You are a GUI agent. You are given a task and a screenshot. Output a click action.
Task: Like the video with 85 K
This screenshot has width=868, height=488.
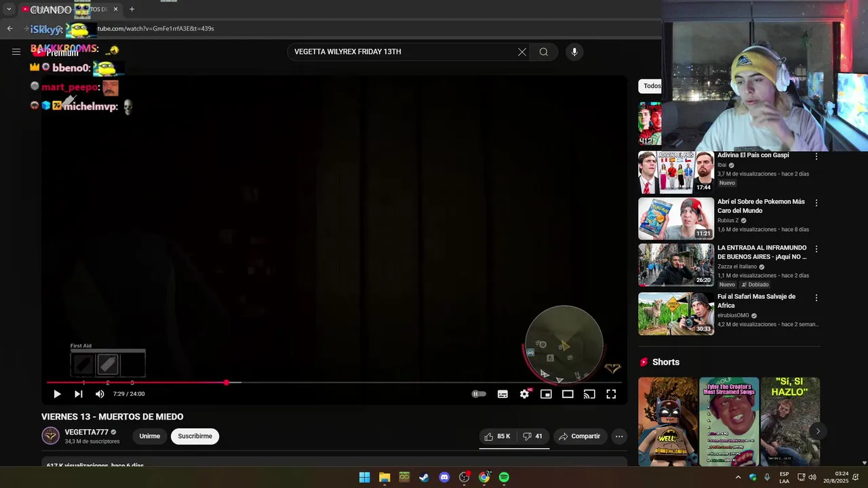click(497, 436)
